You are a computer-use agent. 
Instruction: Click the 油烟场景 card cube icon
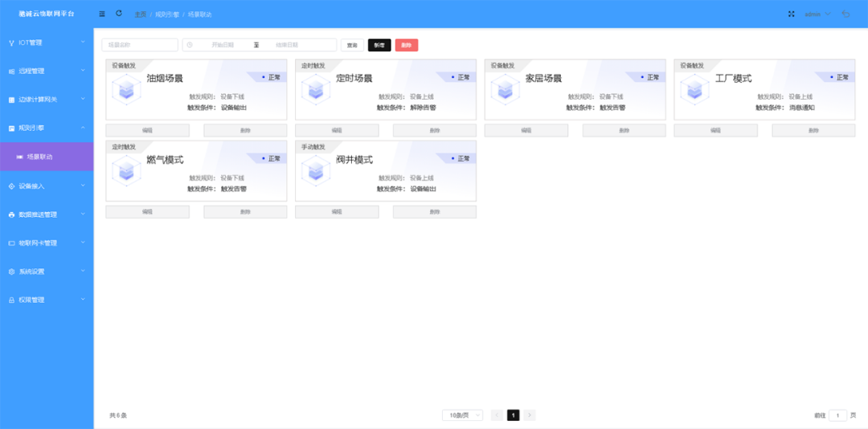[126, 90]
